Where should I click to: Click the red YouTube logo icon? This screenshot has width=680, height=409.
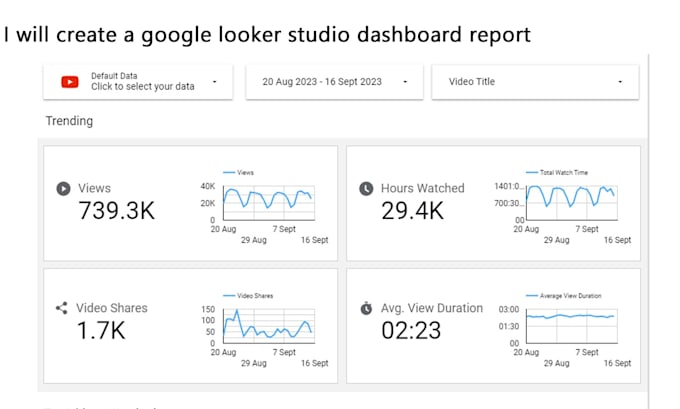tap(70, 82)
